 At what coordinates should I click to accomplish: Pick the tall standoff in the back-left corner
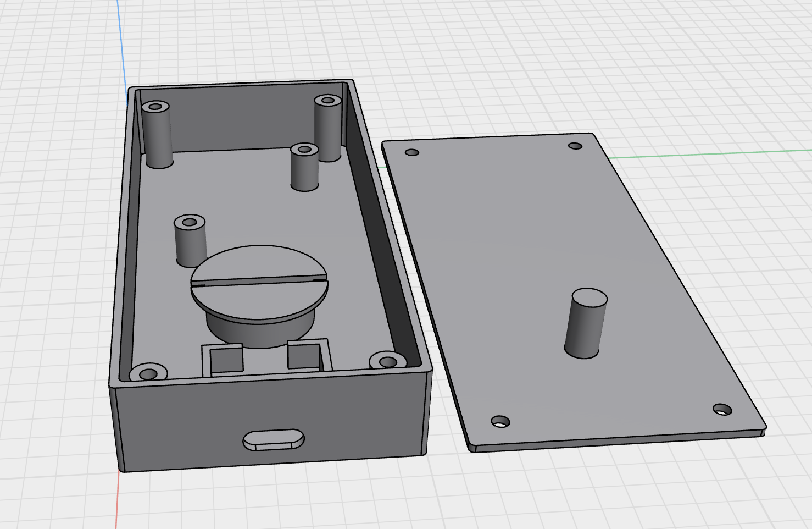pyautogui.click(x=157, y=134)
